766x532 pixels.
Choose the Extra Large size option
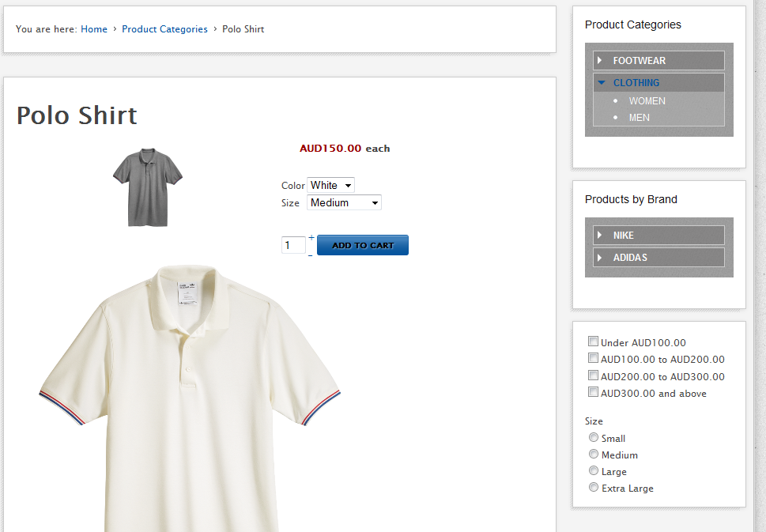[x=593, y=487]
